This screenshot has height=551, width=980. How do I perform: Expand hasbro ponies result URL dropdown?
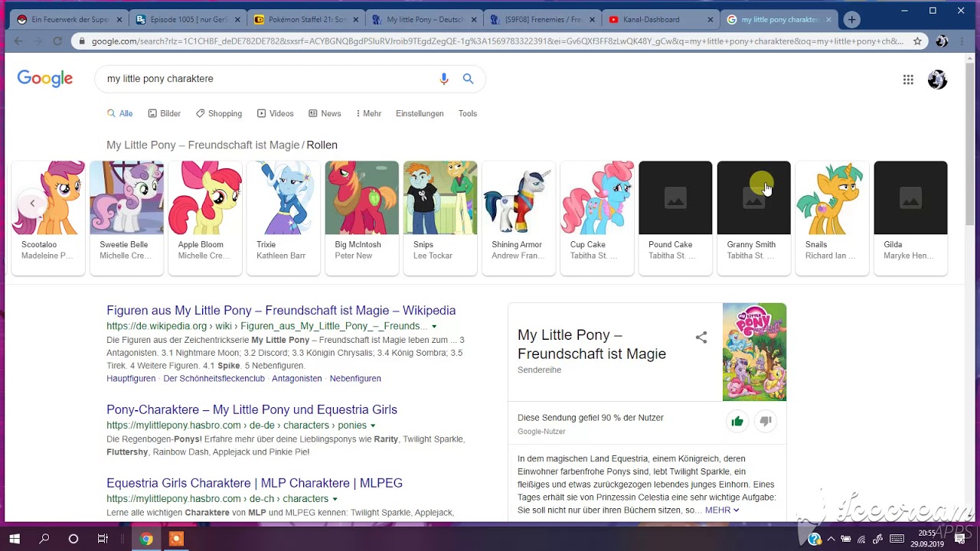(373, 425)
